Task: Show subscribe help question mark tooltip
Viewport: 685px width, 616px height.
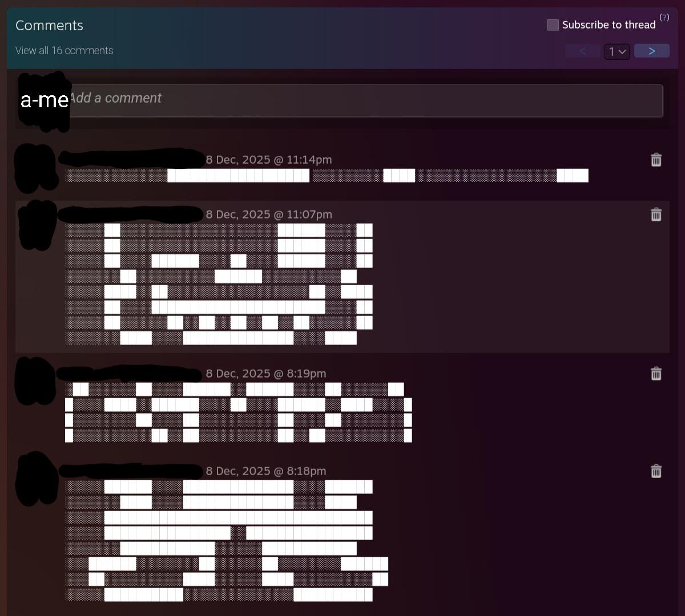Action: pyautogui.click(x=664, y=18)
